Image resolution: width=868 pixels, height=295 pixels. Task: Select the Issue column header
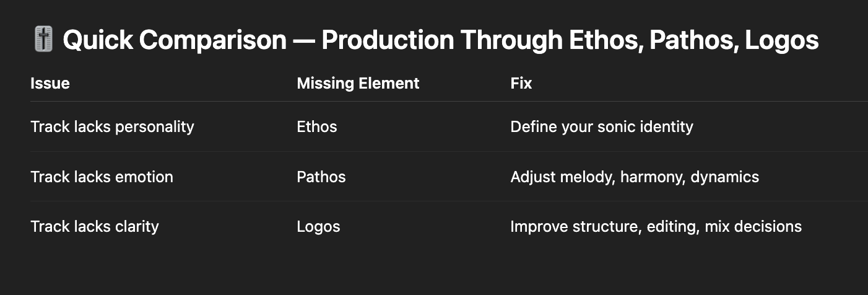click(50, 83)
